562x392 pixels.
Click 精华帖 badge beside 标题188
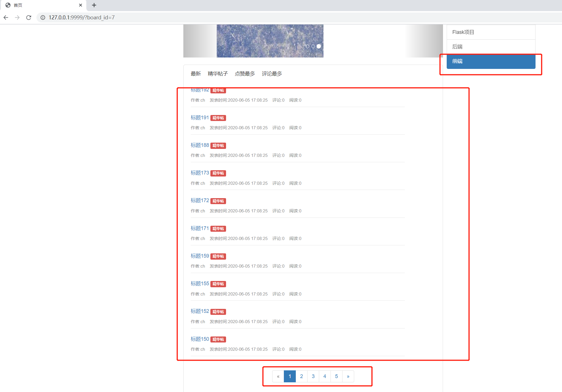click(218, 145)
